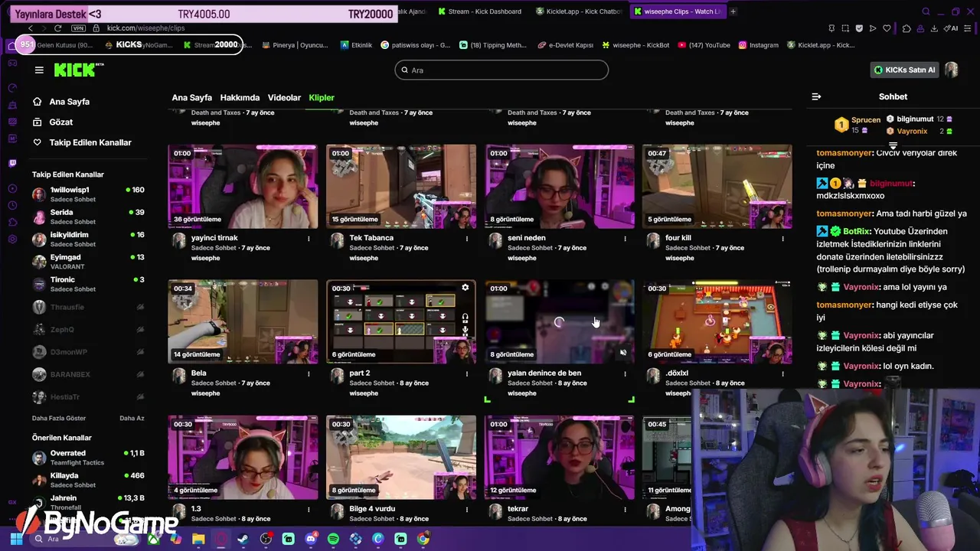Open Eyimgad VALORANT channel

tap(88, 262)
